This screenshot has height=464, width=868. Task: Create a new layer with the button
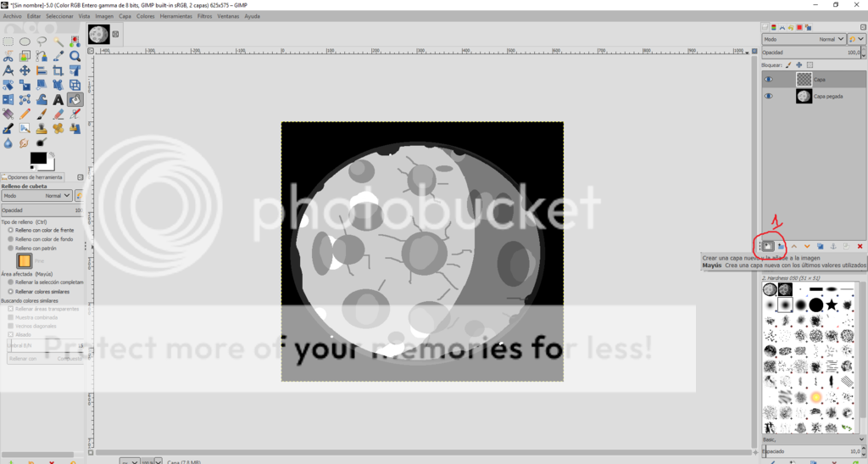[768, 246]
